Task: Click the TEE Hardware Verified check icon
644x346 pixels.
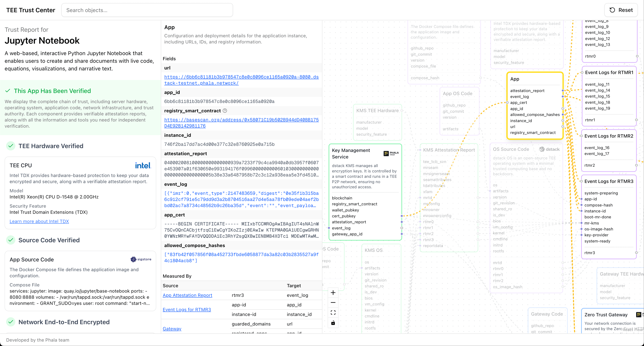Action: tap(11, 146)
